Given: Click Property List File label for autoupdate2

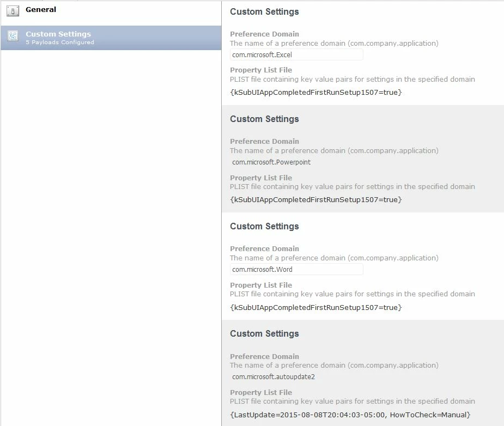Looking at the screenshot, I should point(260,393).
